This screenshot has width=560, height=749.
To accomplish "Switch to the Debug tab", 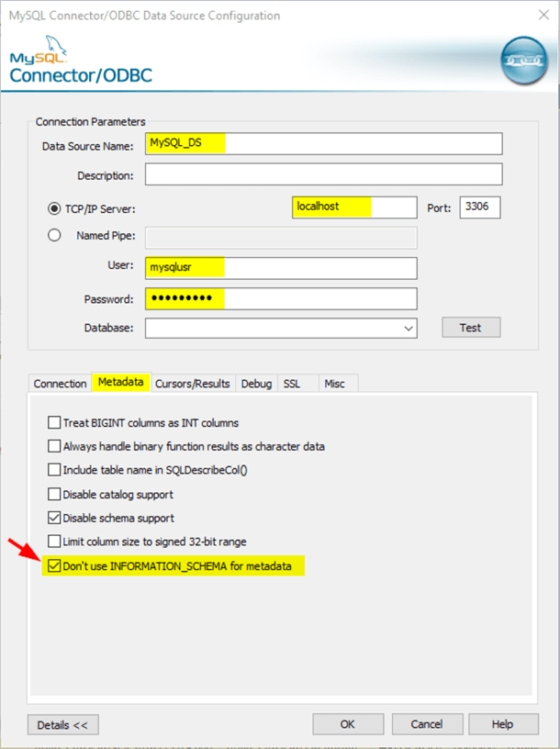I will point(256,384).
